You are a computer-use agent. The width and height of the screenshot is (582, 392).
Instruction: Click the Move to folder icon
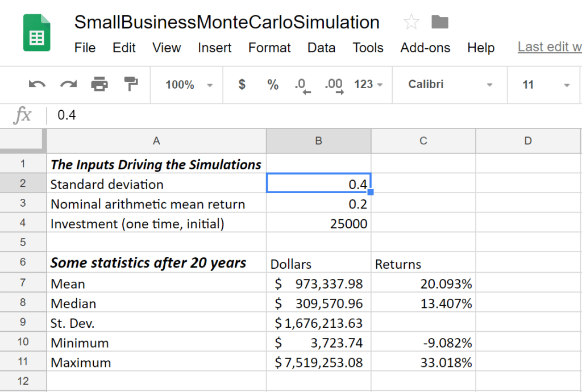click(x=440, y=22)
